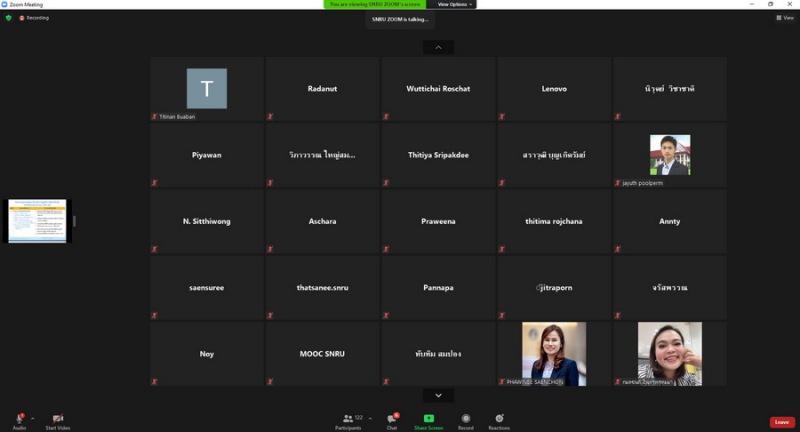Click the red Leave button

[x=782, y=422]
